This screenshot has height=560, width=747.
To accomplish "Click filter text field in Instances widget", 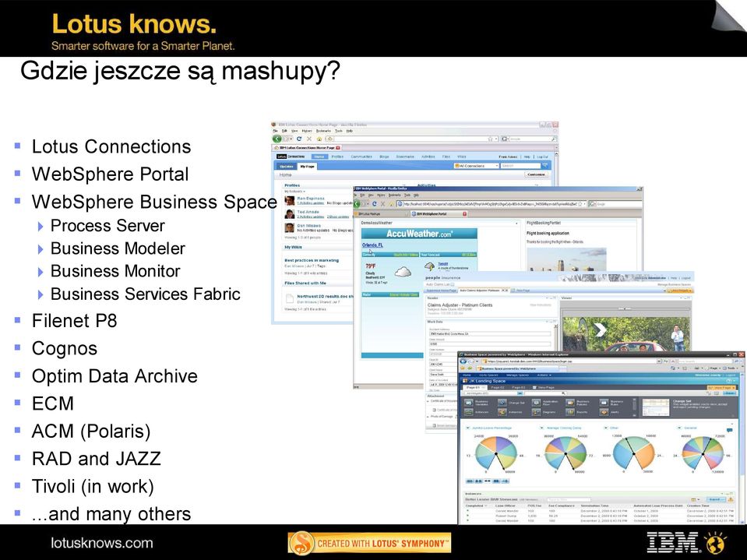I will [x=569, y=499].
